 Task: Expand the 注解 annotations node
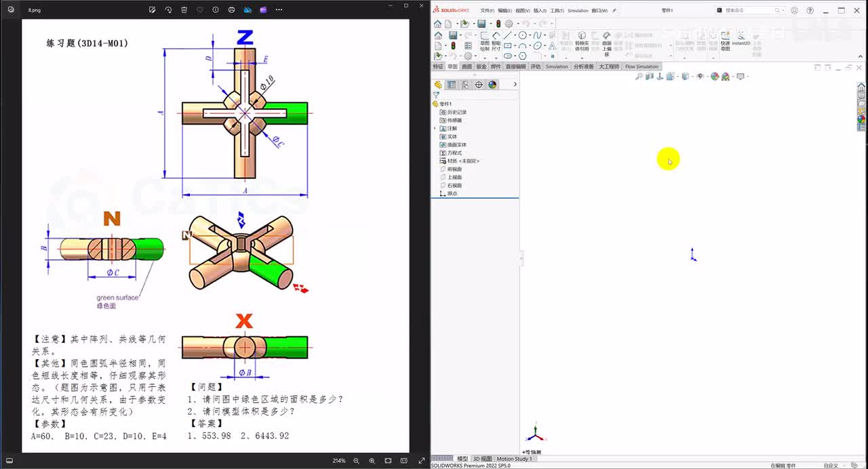[x=435, y=128]
